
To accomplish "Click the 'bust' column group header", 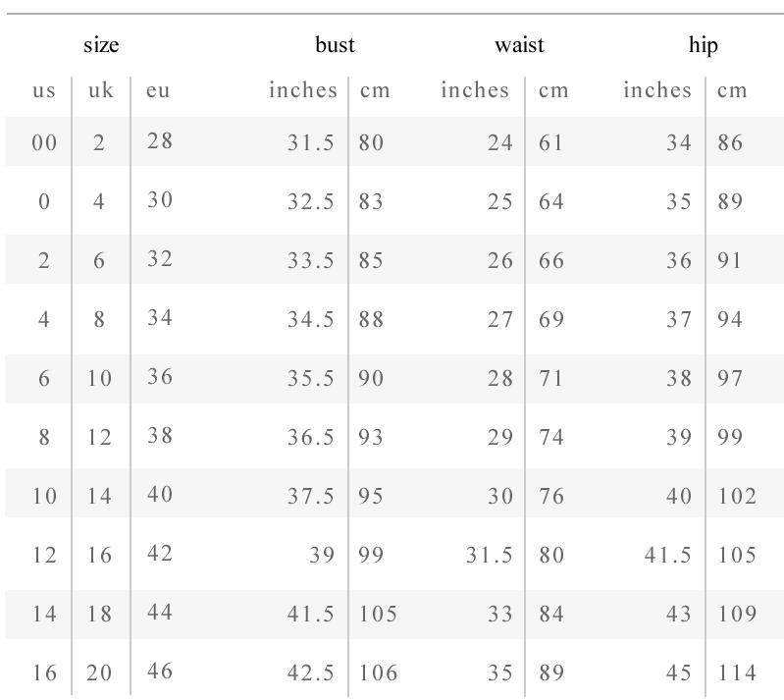I will coord(335,45).
